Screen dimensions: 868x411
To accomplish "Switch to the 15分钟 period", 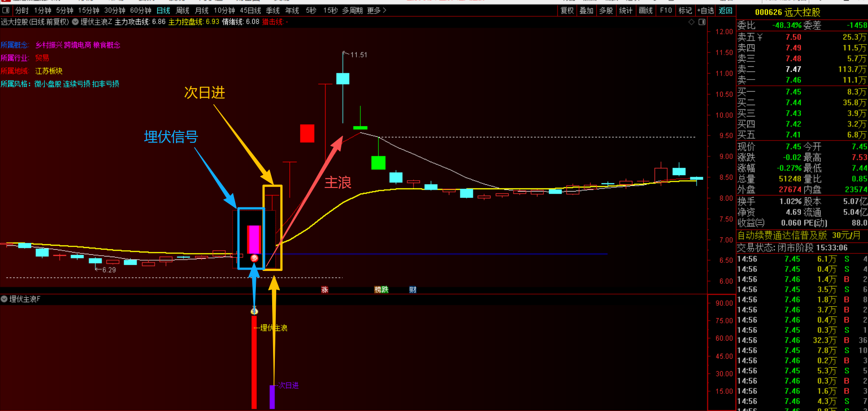I will [x=89, y=10].
